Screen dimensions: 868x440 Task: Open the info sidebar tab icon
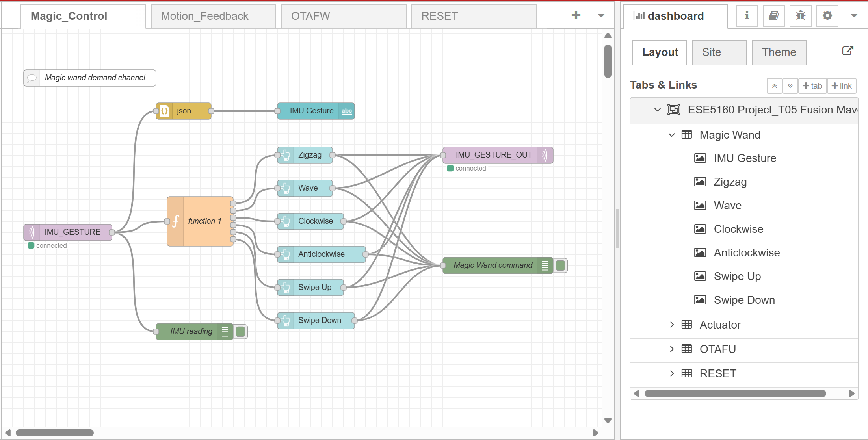point(747,16)
